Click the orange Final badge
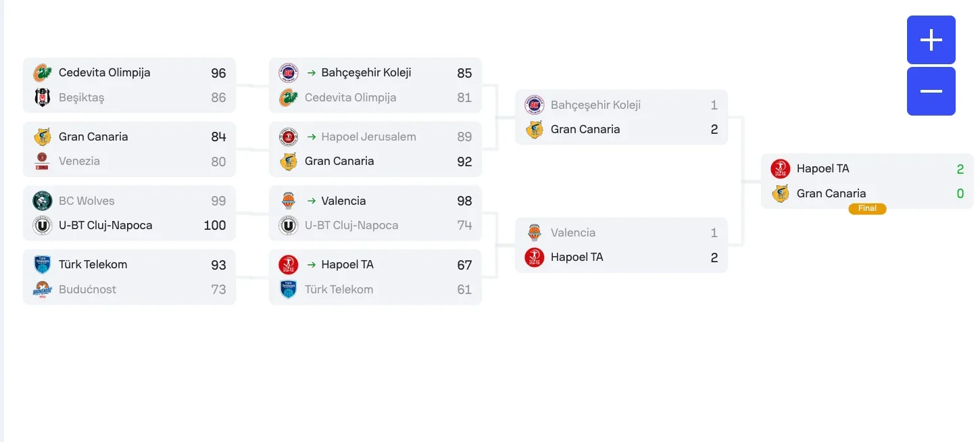The image size is (980, 442). coord(867,209)
